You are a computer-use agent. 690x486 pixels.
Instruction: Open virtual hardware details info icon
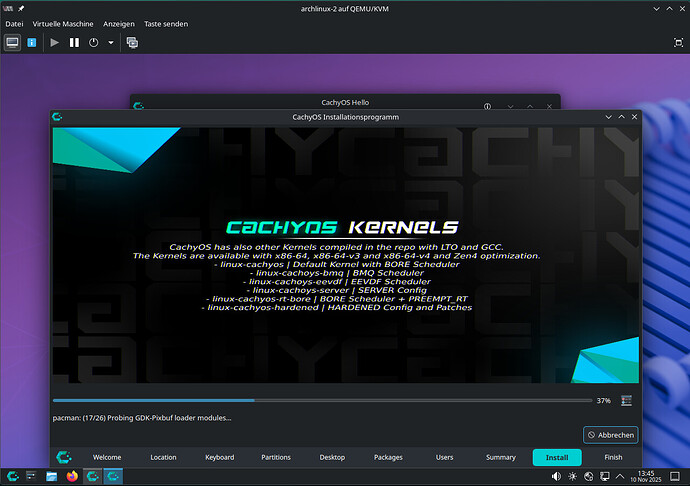(32, 43)
